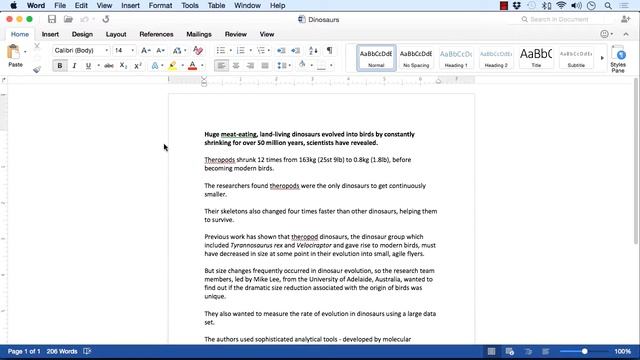Center align the paragraph
640x360 pixels.
pos(236,66)
